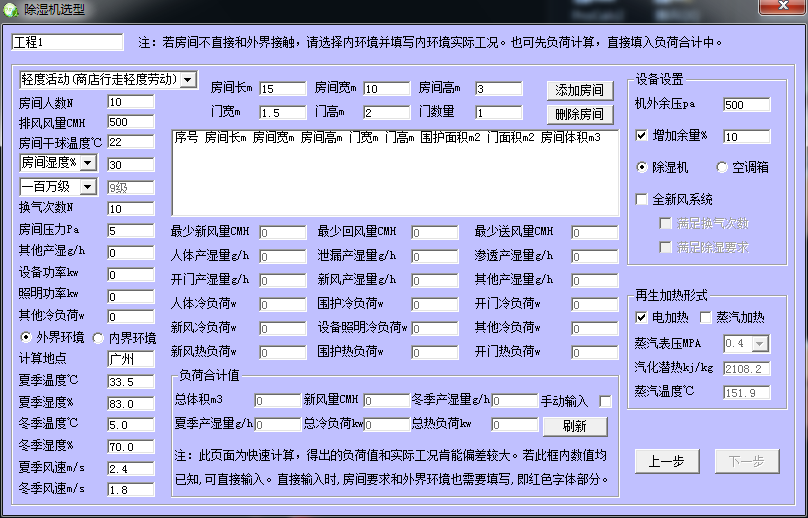808x518 pixels.
Task: Edit the 冬季湿度% field
Action: (131, 447)
